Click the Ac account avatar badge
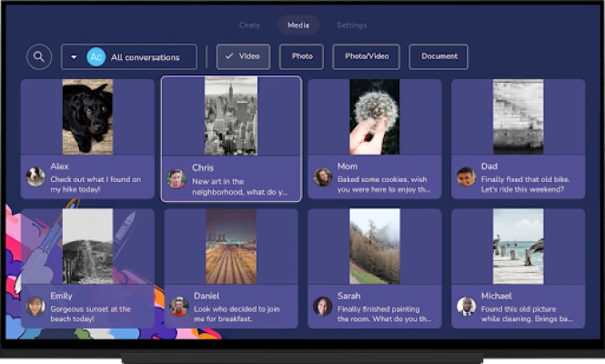Screen dimensions: 605x364 96,57
